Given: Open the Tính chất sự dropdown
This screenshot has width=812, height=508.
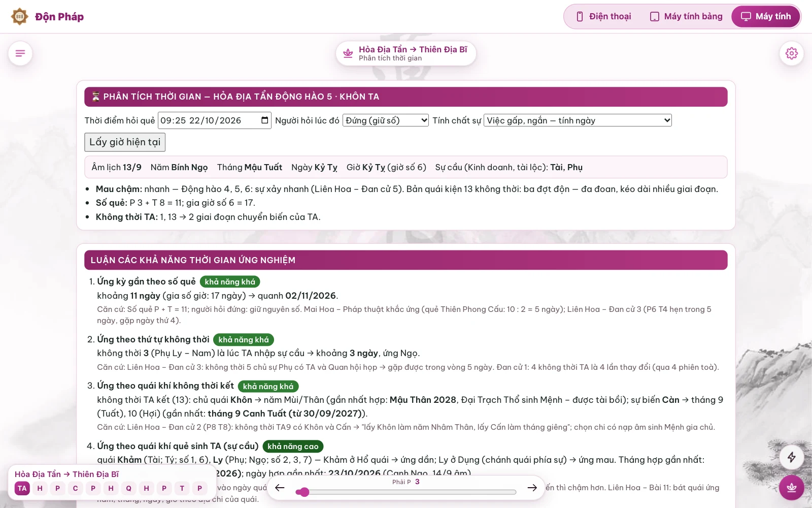Looking at the screenshot, I should (x=578, y=120).
